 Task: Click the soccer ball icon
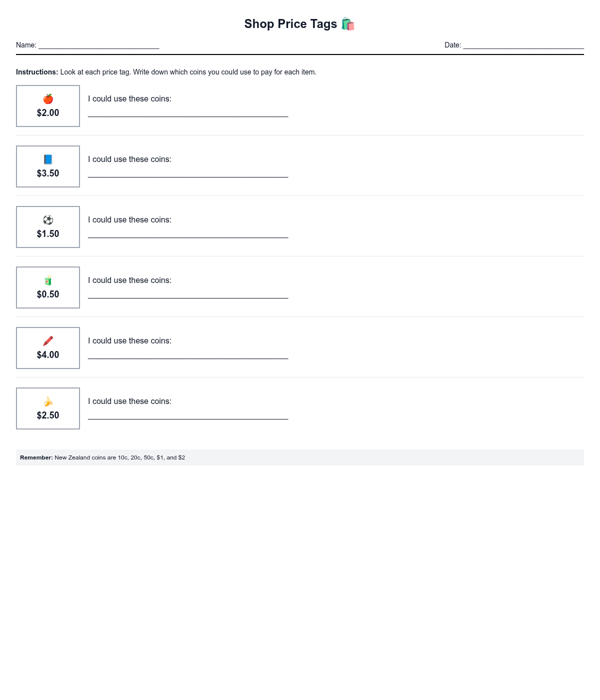point(48,220)
